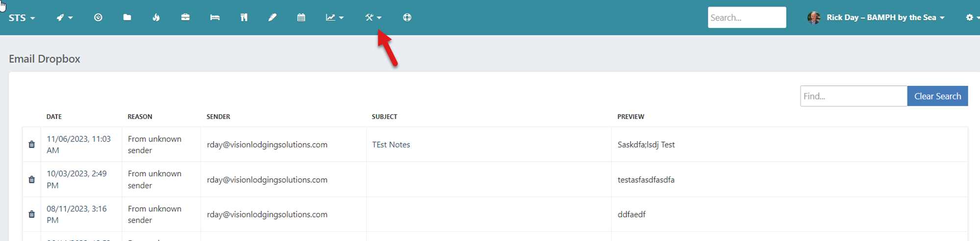
Task: Click sender email in TEst Notes row
Action: point(267,145)
